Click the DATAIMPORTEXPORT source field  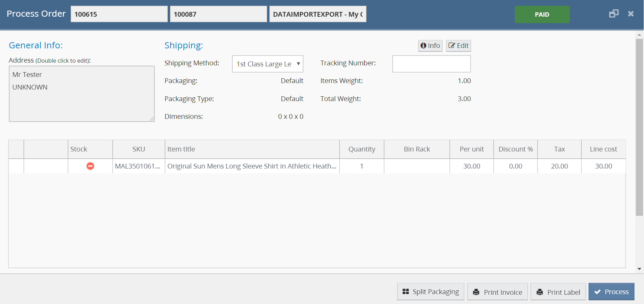pos(317,14)
